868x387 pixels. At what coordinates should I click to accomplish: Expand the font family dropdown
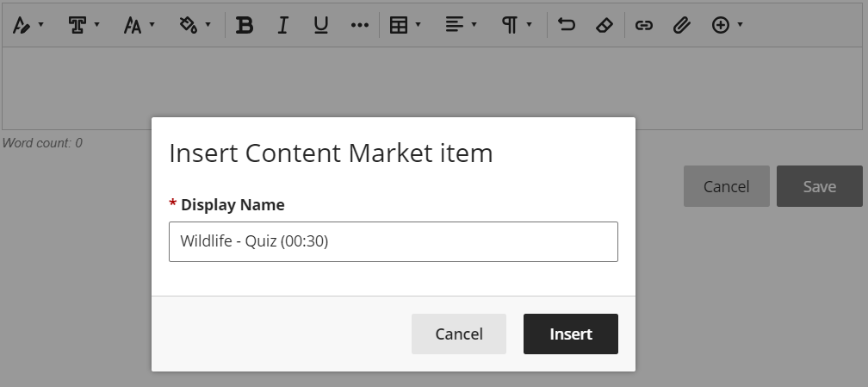(84, 25)
